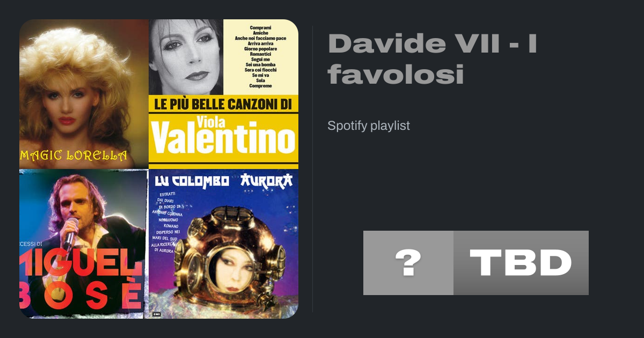The width and height of the screenshot is (644, 338).
Task: Click the Sei una bomba track listing line
Action: pyautogui.click(x=261, y=65)
